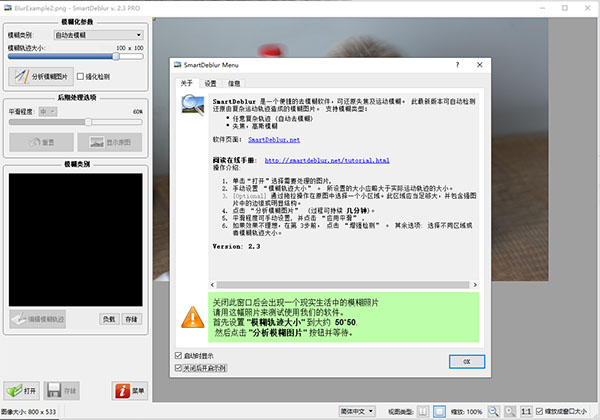Image resolution: width=600 pixels, height=420 pixels.
Task: Click the SmartDeblur title bar app icon
Action: pos(8,8)
